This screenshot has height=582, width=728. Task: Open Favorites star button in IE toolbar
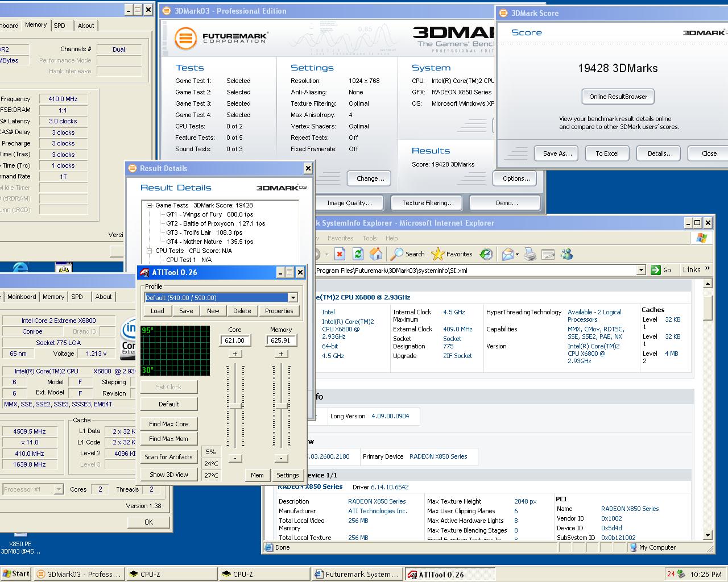452,254
